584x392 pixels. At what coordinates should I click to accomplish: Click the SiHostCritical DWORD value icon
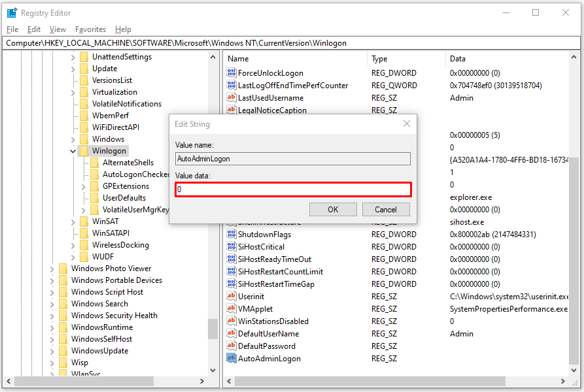tap(232, 246)
